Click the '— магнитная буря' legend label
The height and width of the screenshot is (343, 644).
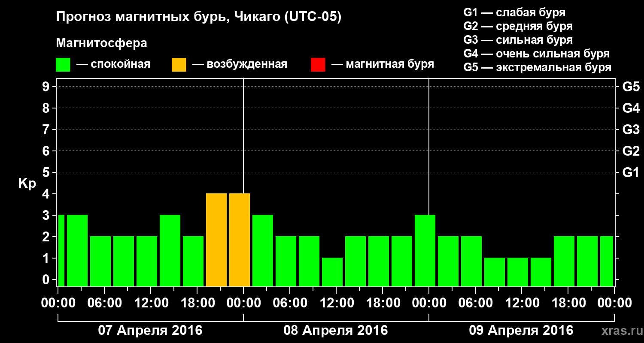383,65
